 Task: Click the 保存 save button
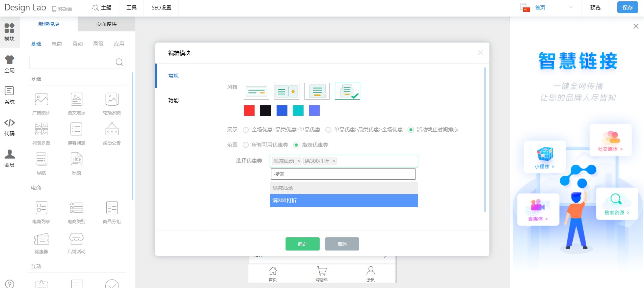pyautogui.click(x=627, y=7)
